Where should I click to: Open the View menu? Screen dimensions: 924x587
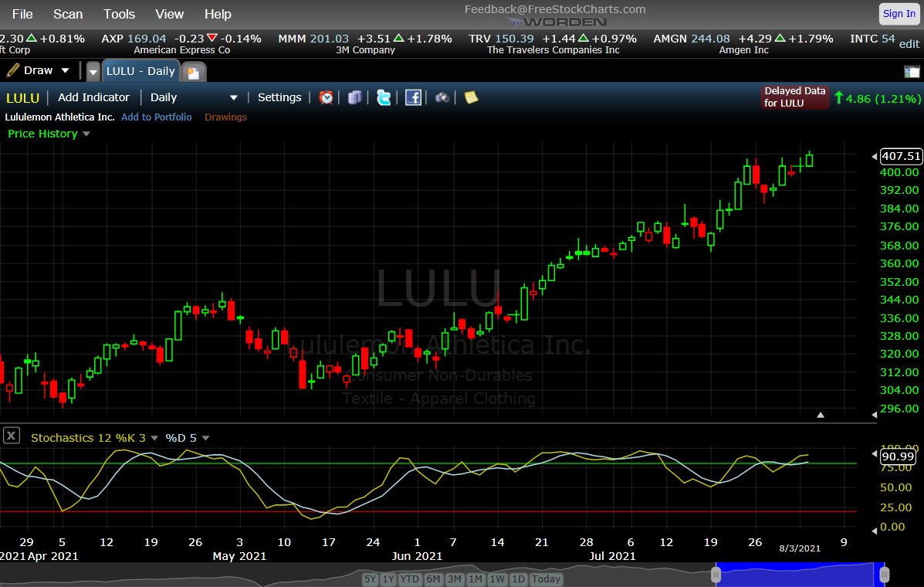click(169, 14)
